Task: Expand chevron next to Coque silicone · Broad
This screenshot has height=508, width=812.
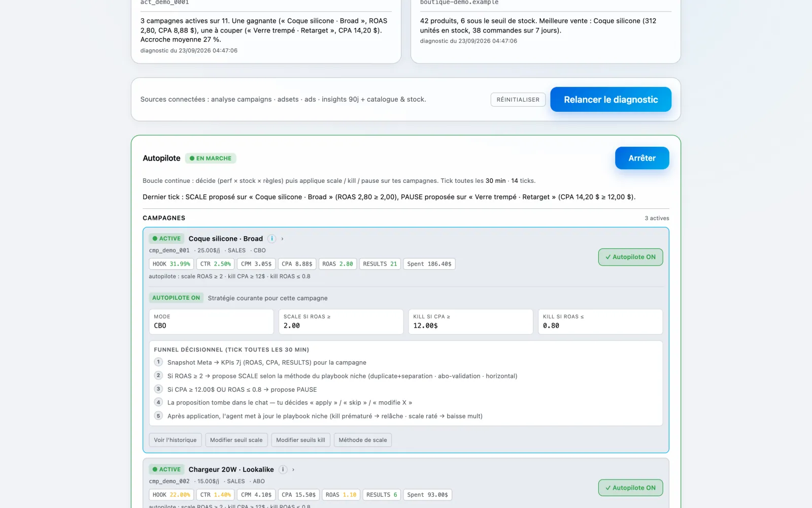Action: click(282, 239)
